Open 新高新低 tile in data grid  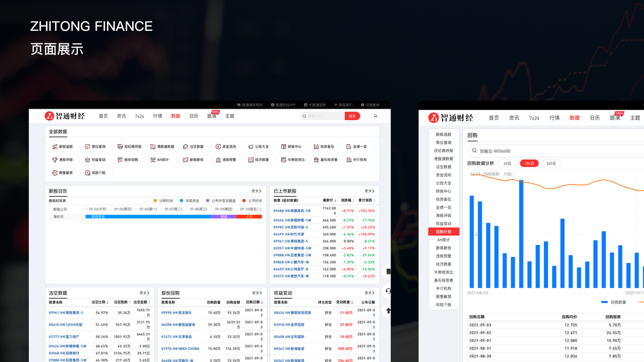coord(194,160)
